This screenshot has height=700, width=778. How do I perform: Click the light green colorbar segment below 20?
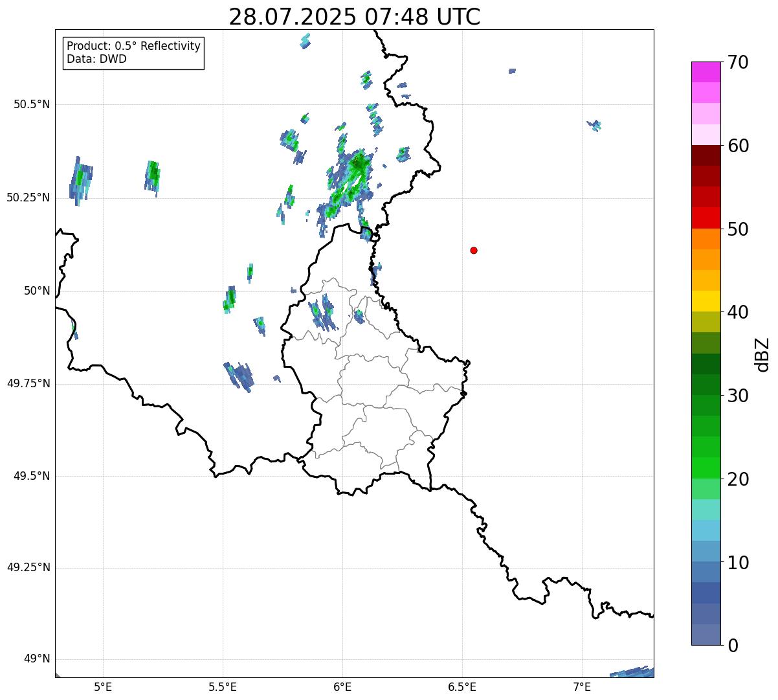[x=706, y=488]
